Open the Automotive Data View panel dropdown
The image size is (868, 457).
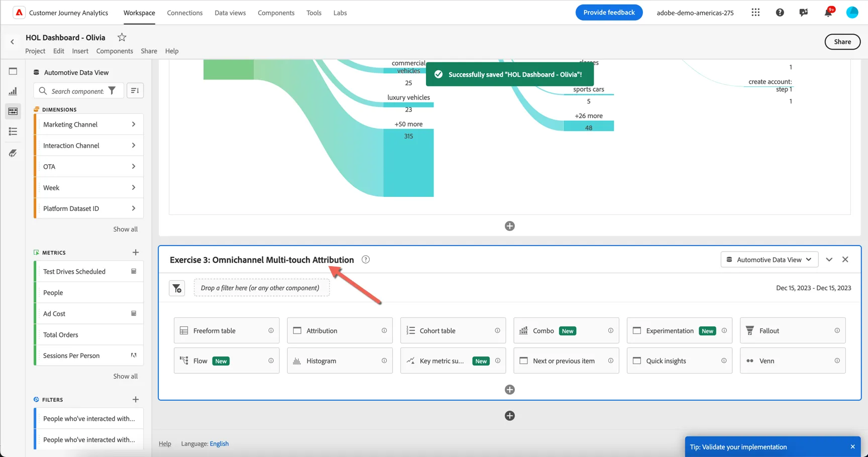pos(769,260)
